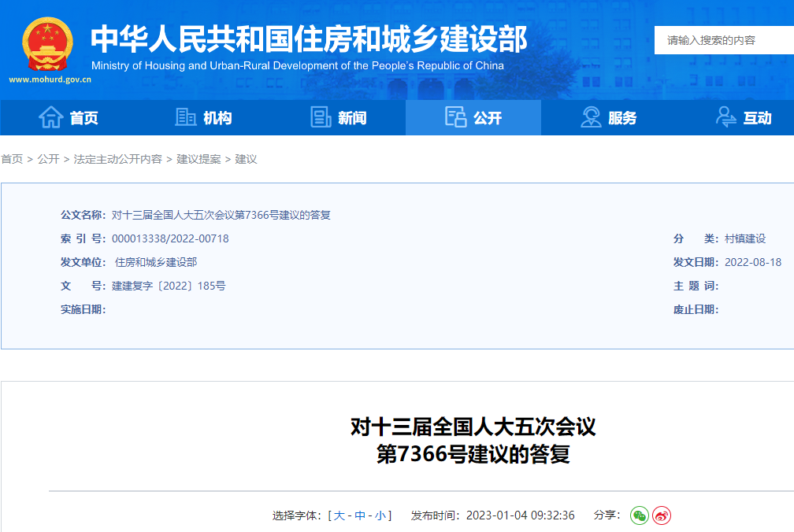Click the WeChat share icon
Image resolution: width=794 pixels, height=532 pixels.
click(x=640, y=515)
